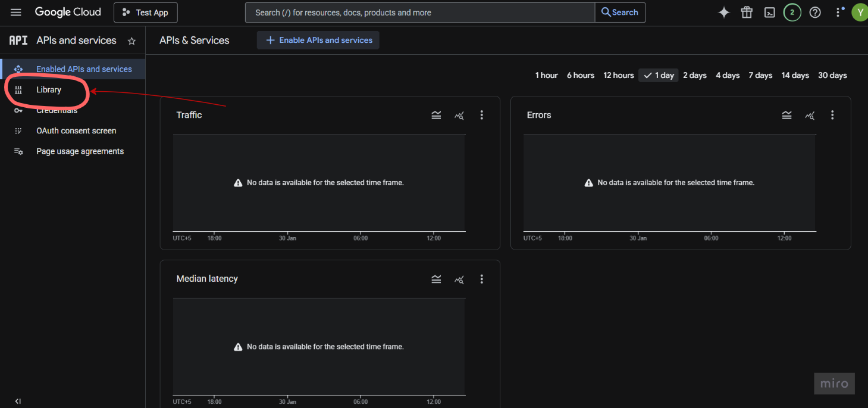Open the Test App project picker
This screenshot has width=868, height=408.
pyautogui.click(x=146, y=13)
